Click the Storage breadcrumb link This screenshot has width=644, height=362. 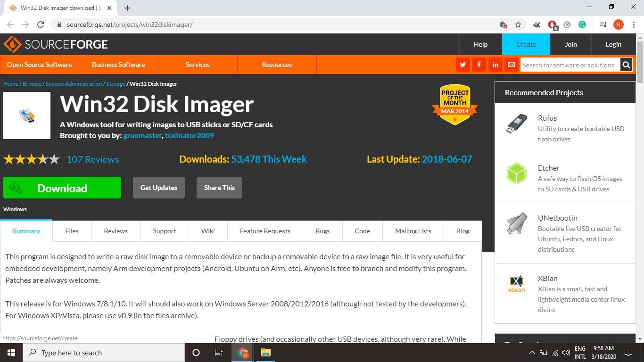[116, 84]
